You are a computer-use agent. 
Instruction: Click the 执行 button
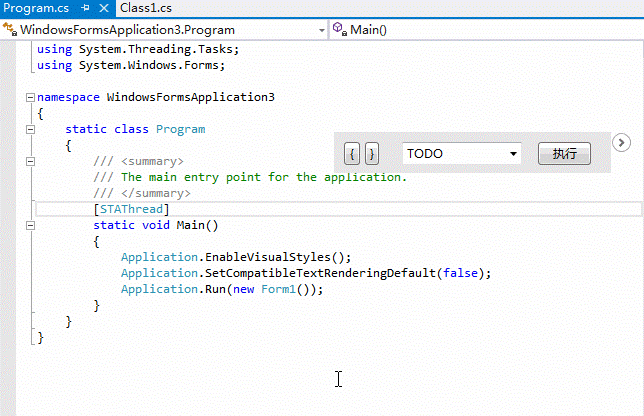564,154
